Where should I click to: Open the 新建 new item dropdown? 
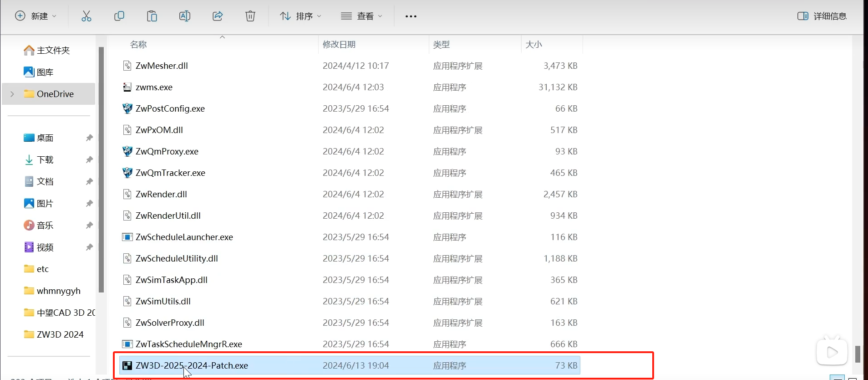(x=36, y=16)
